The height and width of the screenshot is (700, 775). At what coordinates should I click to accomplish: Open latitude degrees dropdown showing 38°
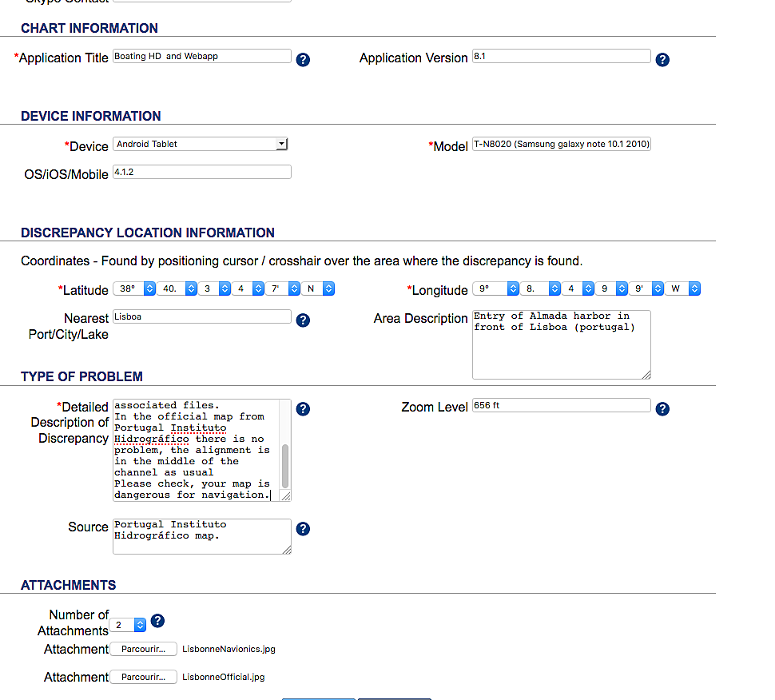click(x=134, y=288)
